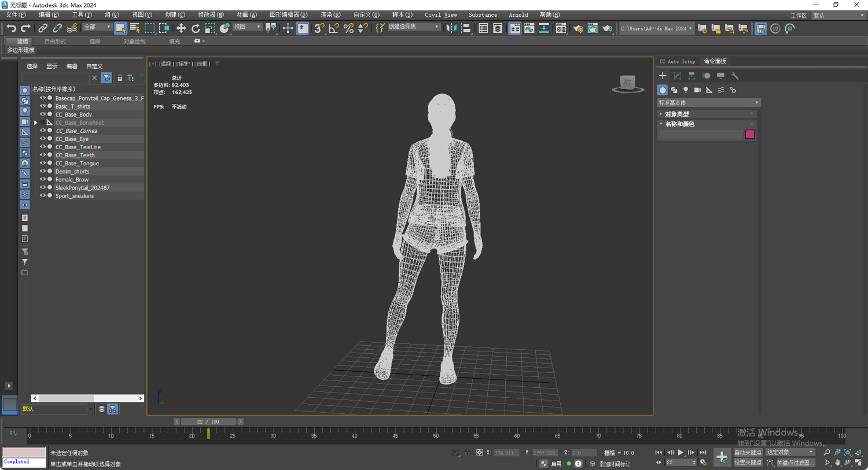
Task: Expand the CC_Base_BoneRoot tree node
Action: coord(36,123)
